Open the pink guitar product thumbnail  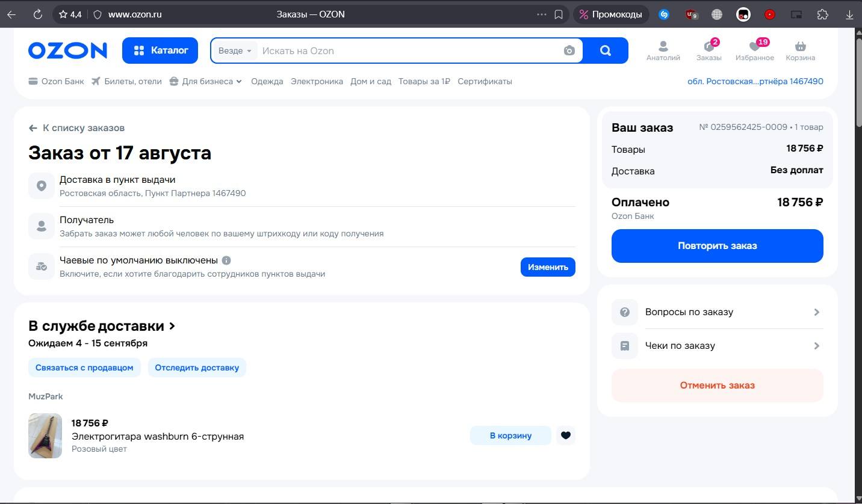click(45, 435)
